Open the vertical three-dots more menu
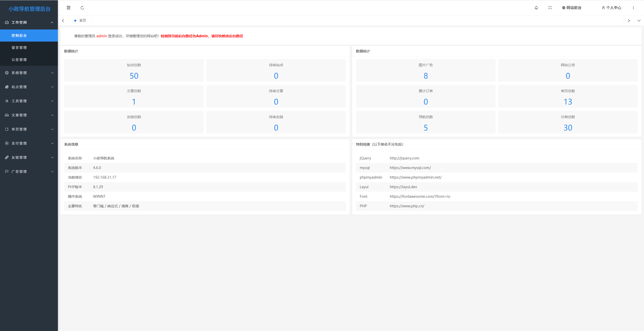 tap(633, 8)
